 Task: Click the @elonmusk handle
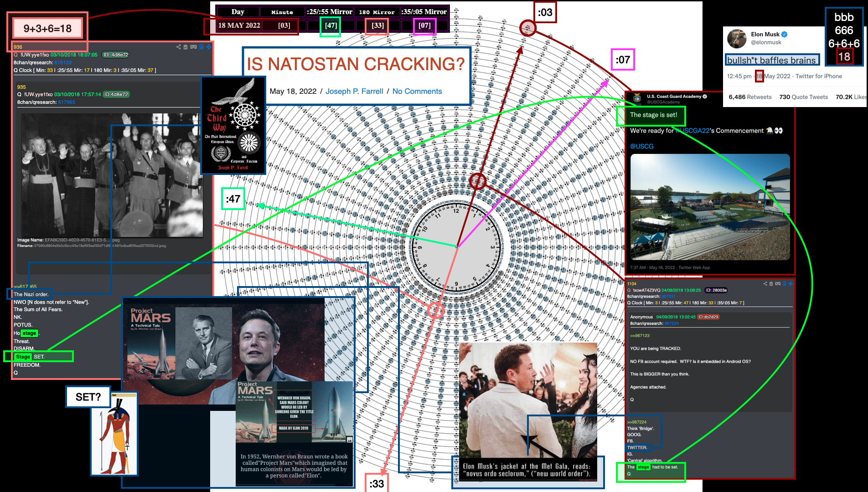point(766,42)
